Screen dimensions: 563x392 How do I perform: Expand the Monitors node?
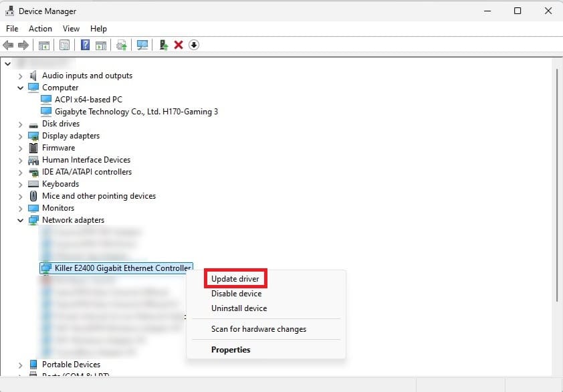[21, 209]
